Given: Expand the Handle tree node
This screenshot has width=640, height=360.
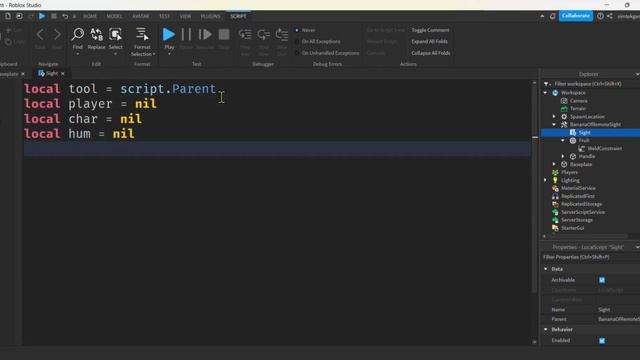Looking at the screenshot, I should tap(563, 156).
